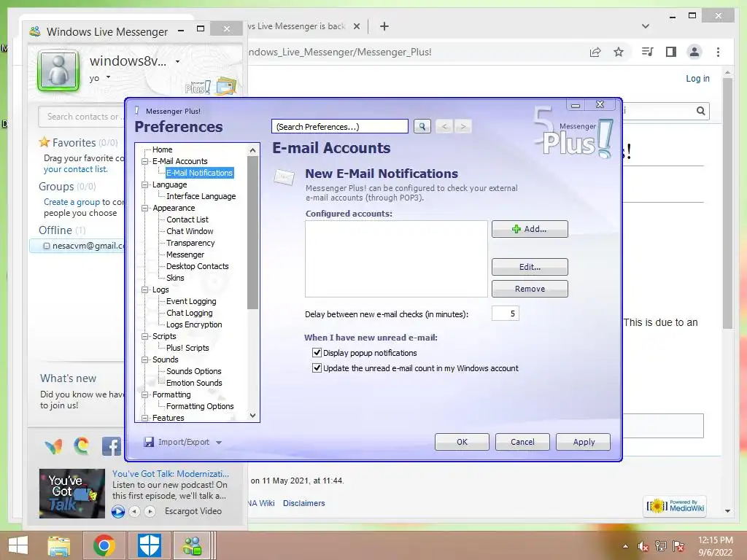Image resolution: width=747 pixels, height=560 pixels.
Task: Click the Powered by MediaWiki badge
Action: point(676,506)
